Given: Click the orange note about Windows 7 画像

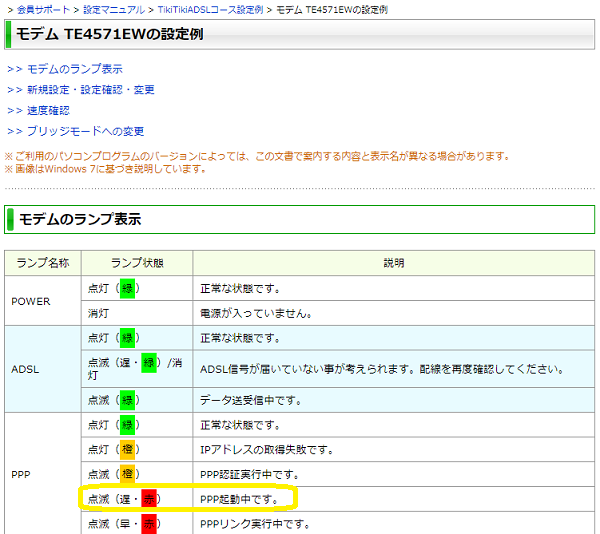Looking at the screenshot, I should coord(106,169).
